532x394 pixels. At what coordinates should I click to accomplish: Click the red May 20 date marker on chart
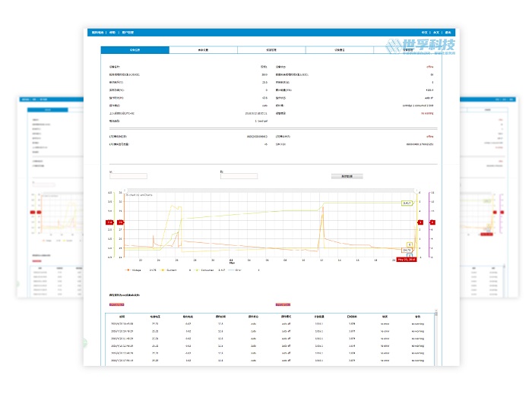407,259
